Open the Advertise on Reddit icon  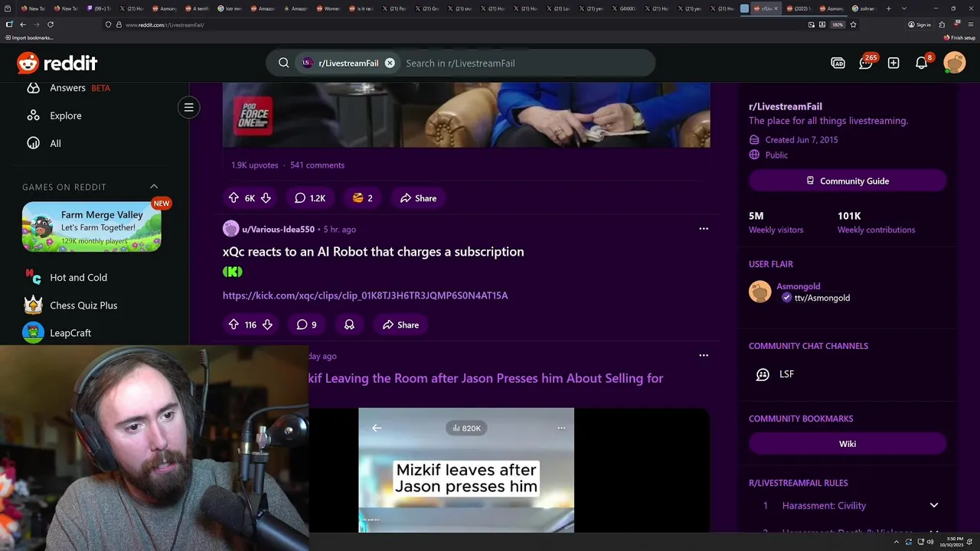[x=838, y=63]
